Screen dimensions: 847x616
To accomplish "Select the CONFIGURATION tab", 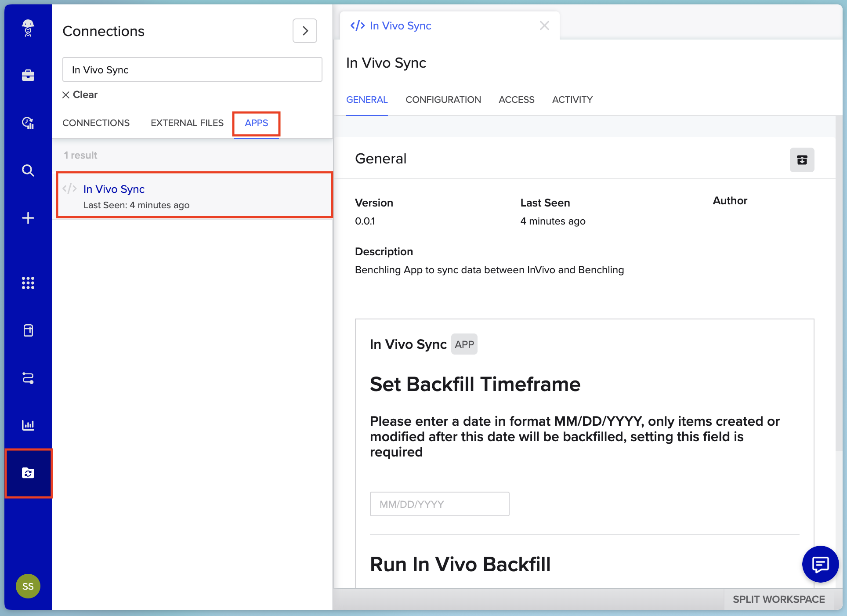I will (443, 100).
